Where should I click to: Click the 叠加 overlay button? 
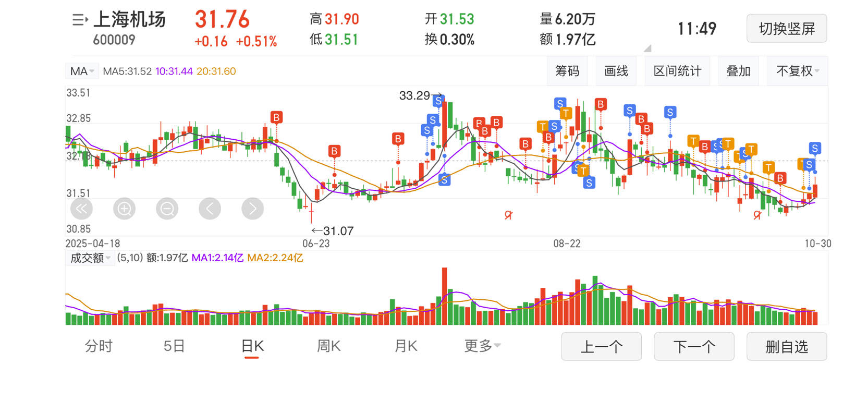tap(738, 71)
